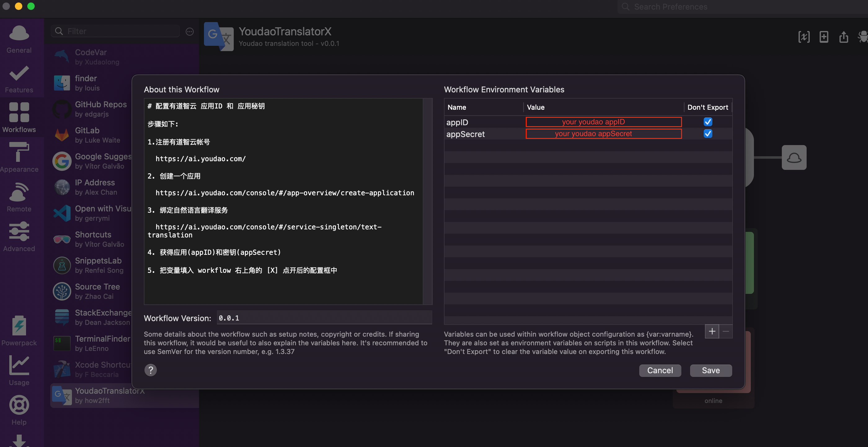868x447 pixels.
Task: Save the workflow configuration
Action: click(x=711, y=370)
